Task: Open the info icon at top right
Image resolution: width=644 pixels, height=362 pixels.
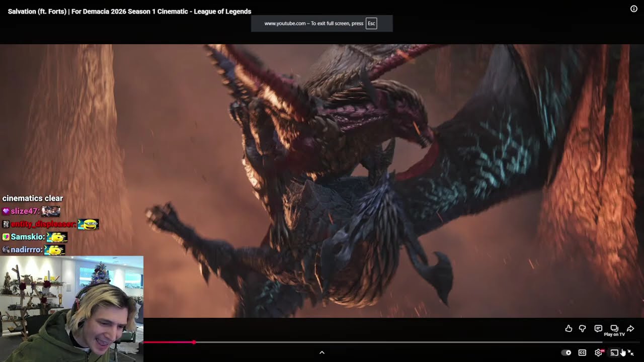Action: point(634,9)
